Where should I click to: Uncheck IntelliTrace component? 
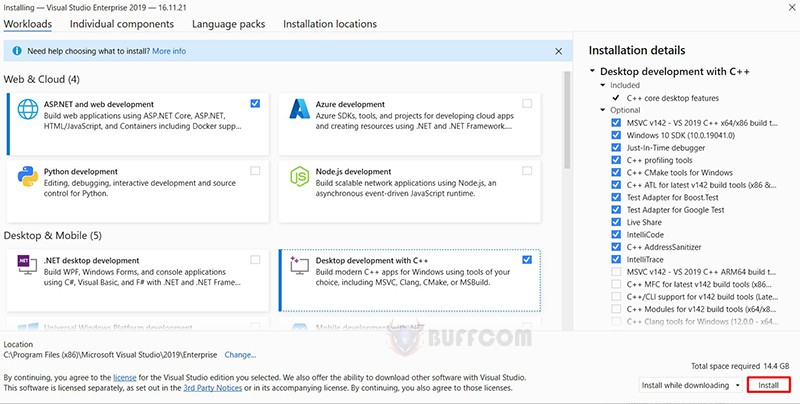pyautogui.click(x=616, y=259)
